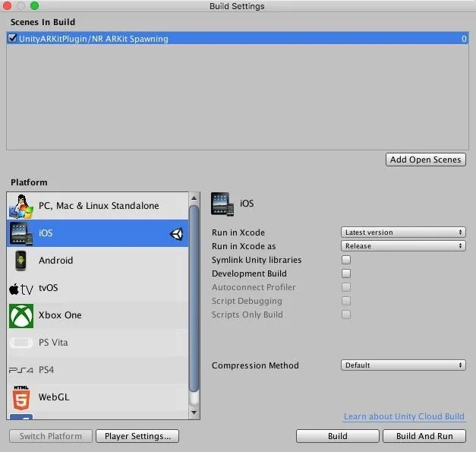Click Build And Run button
The image size is (476, 452).
tap(424, 436)
